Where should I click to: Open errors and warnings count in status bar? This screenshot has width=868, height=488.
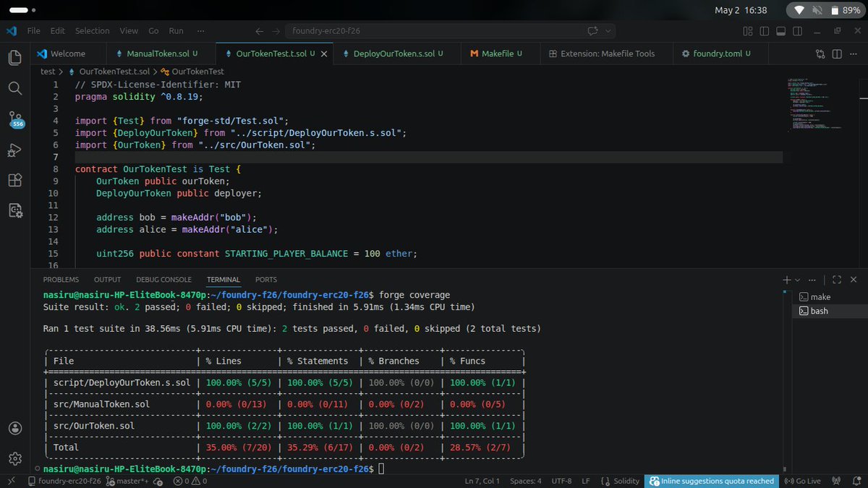190,481
